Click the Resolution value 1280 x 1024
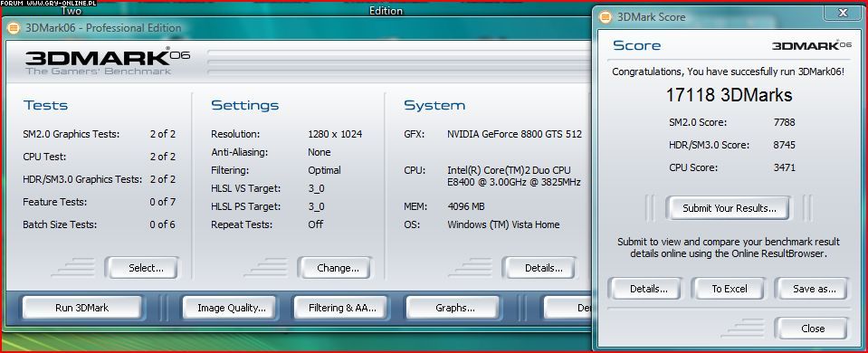Image resolution: width=868 pixels, height=353 pixels. pos(335,134)
